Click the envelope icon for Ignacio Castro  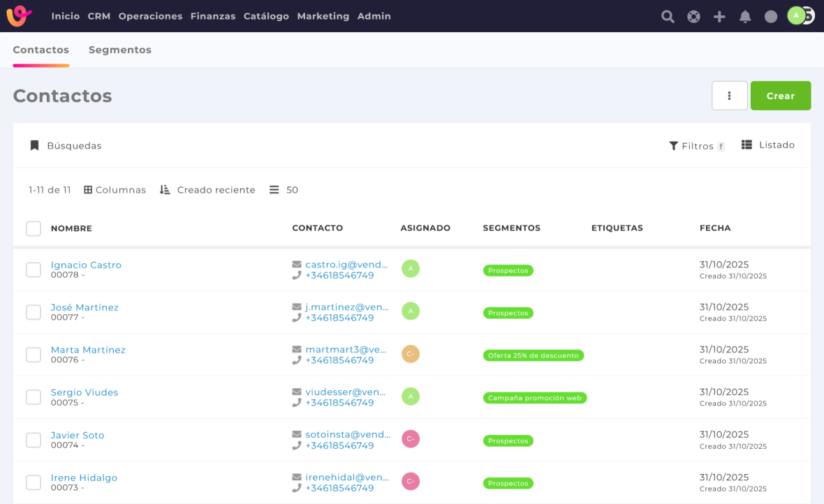click(297, 265)
